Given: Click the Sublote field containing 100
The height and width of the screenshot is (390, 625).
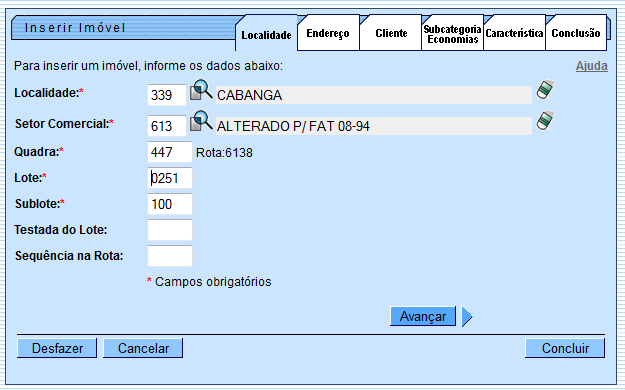Looking at the screenshot, I should [x=170, y=204].
